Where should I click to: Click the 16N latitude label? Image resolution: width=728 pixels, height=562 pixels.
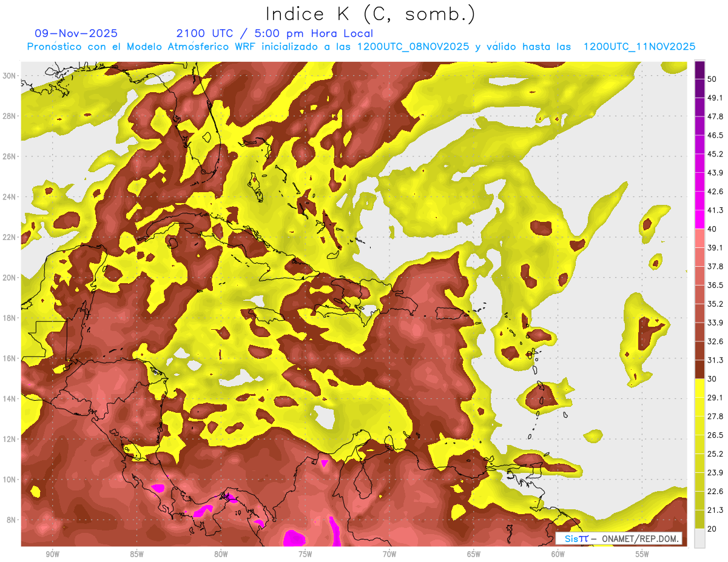(10, 358)
